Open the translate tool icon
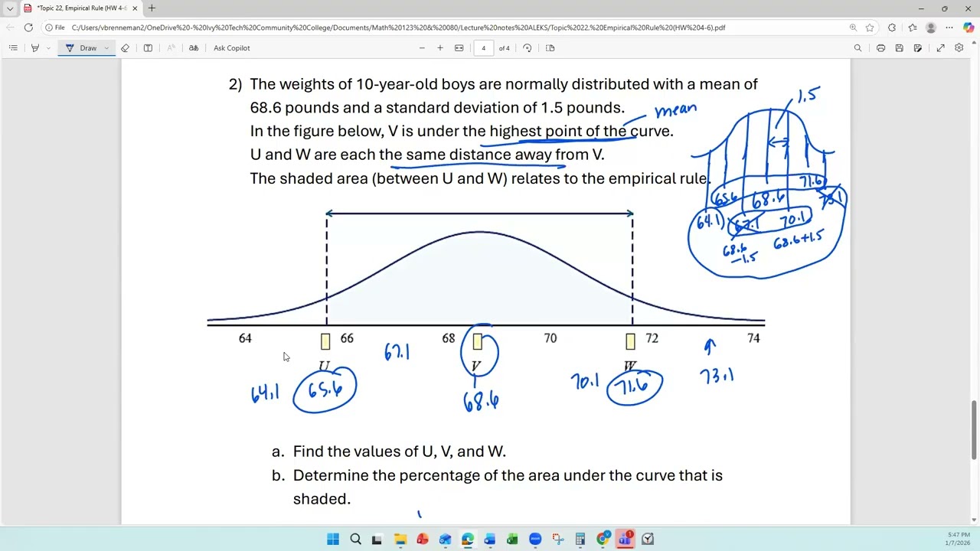980x551 pixels. click(194, 47)
